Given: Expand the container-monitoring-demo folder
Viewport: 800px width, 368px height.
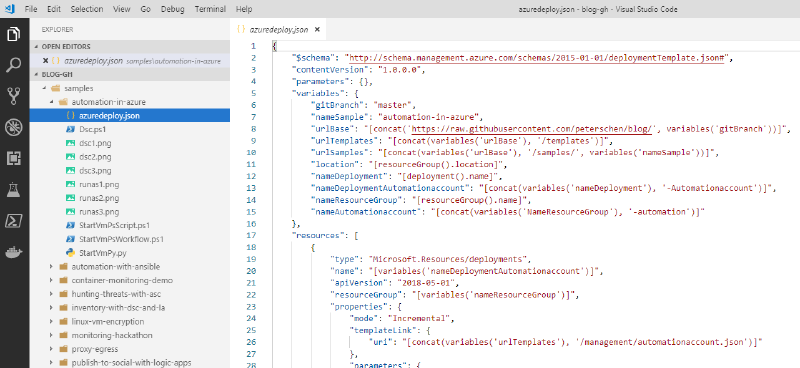Looking at the screenshot, I should point(52,280).
